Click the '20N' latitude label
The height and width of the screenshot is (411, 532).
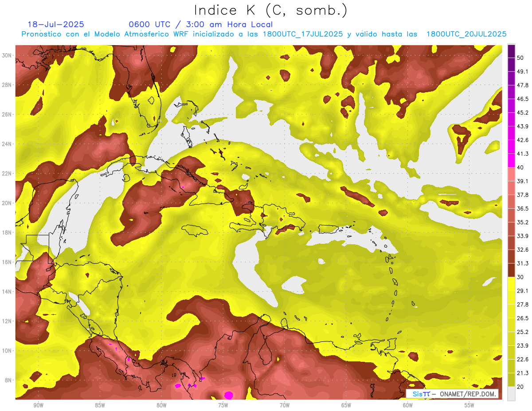pos(8,203)
